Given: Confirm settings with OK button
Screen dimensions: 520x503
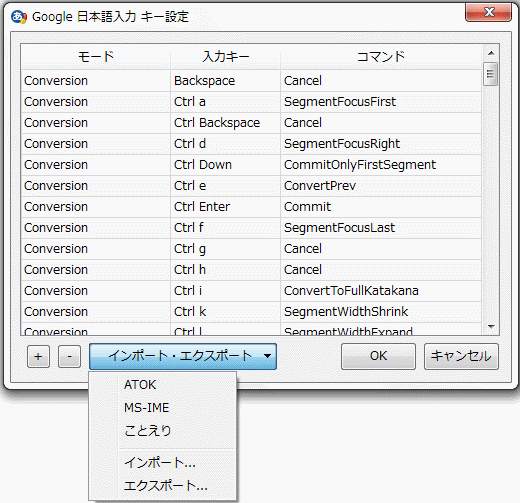Looking at the screenshot, I should [378, 356].
